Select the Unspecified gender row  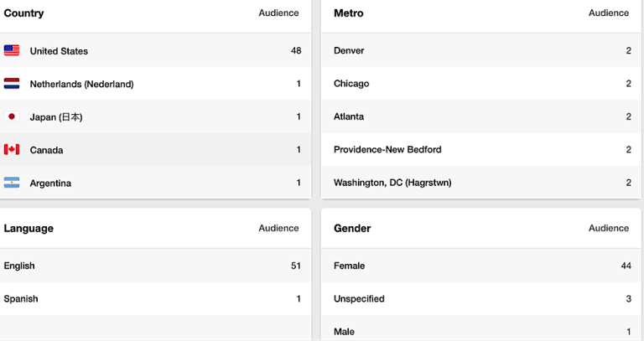click(x=481, y=299)
